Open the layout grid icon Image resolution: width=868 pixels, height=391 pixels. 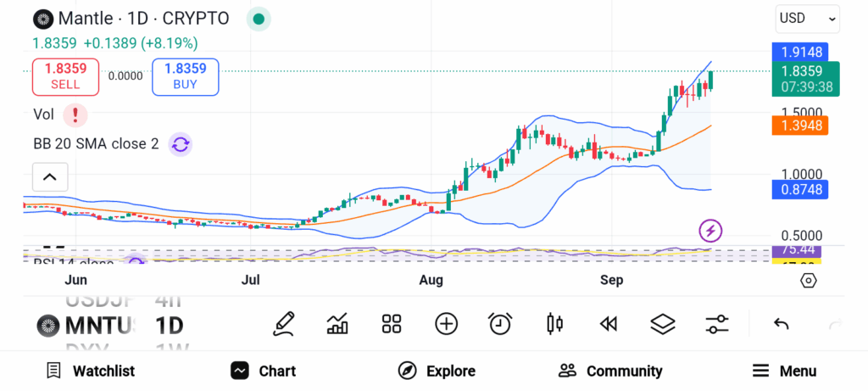pos(392,323)
